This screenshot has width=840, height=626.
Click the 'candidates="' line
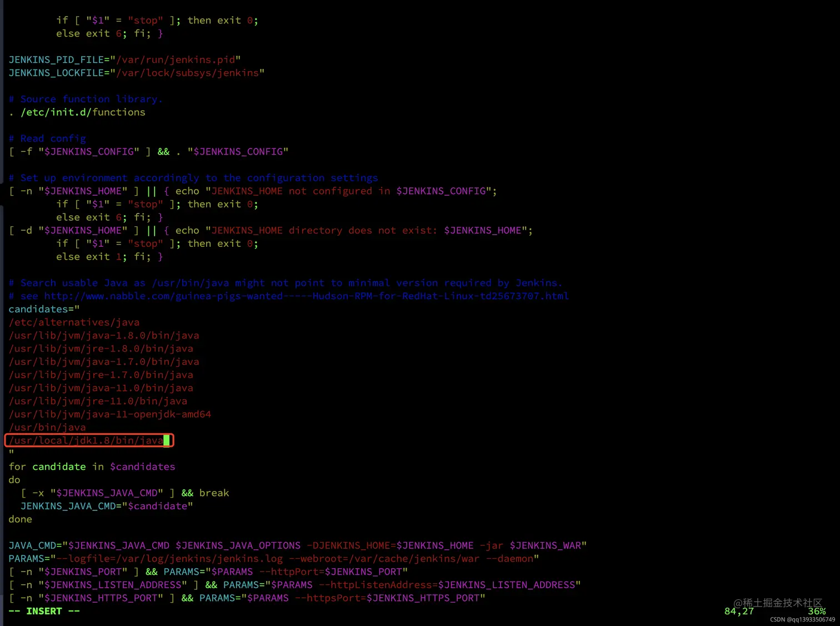coord(44,309)
